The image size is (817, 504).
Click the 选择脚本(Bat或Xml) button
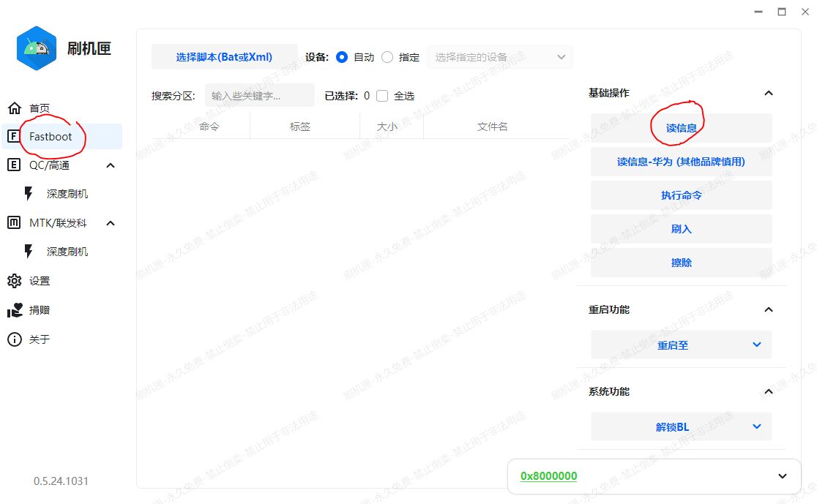224,57
